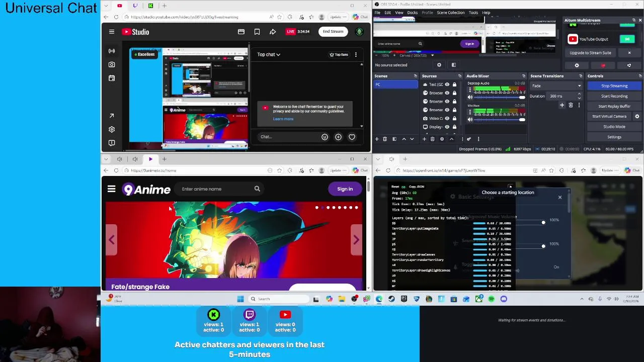Hide Video Capture source eye icon
Image resolution: width=644 pixels, height=362 pixels.
(447, 118)
